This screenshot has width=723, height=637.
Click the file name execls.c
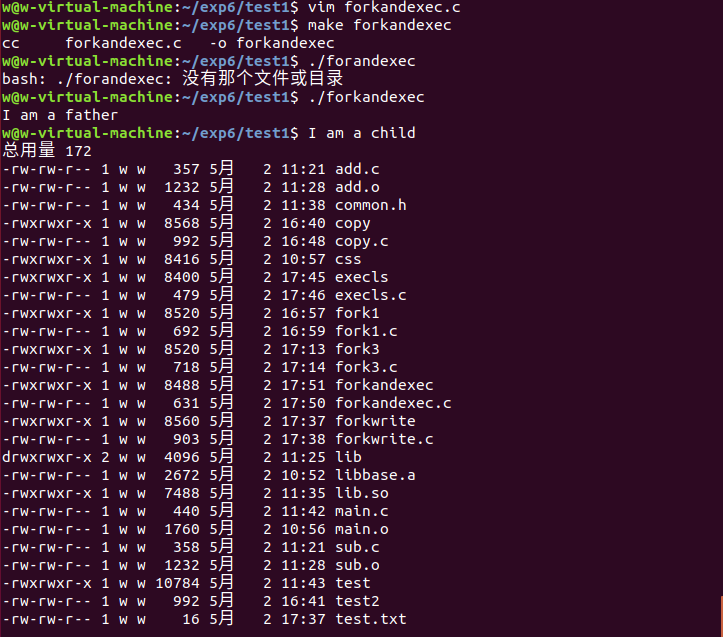pyautogui.click(x=370, y=295)
